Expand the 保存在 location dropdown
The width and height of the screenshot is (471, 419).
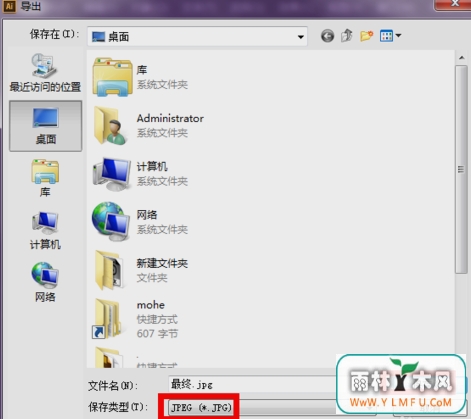tap(197, 36)
